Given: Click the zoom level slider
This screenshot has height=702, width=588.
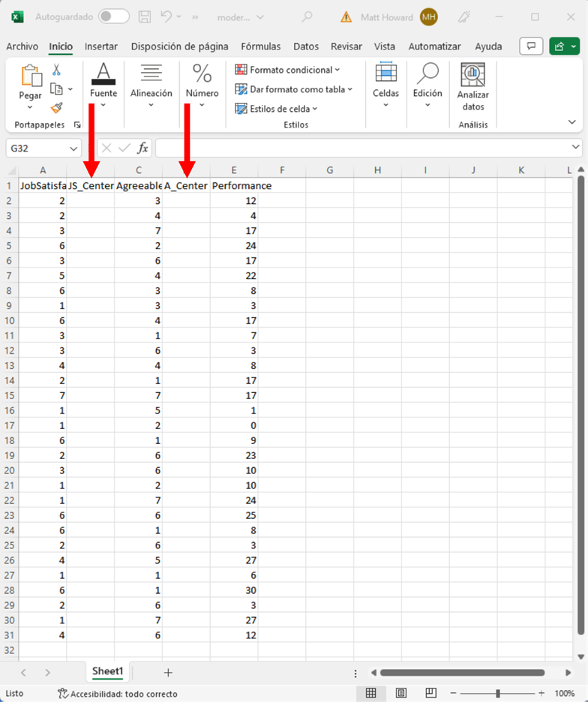Looking at the screenshot, I should 498,693.
